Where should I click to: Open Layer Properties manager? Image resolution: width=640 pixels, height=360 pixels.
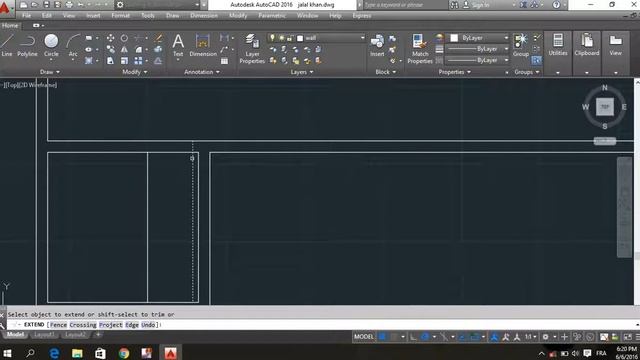252,49
